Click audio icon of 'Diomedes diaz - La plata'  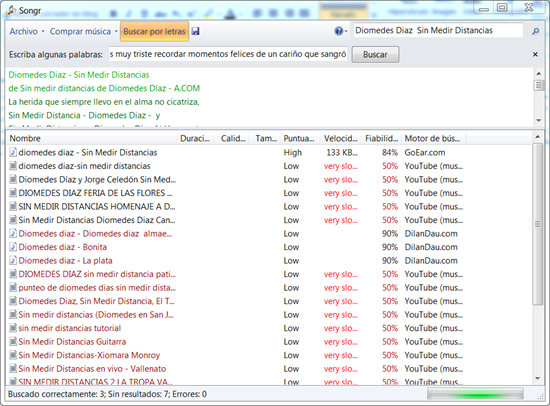[x=13, y=260]
